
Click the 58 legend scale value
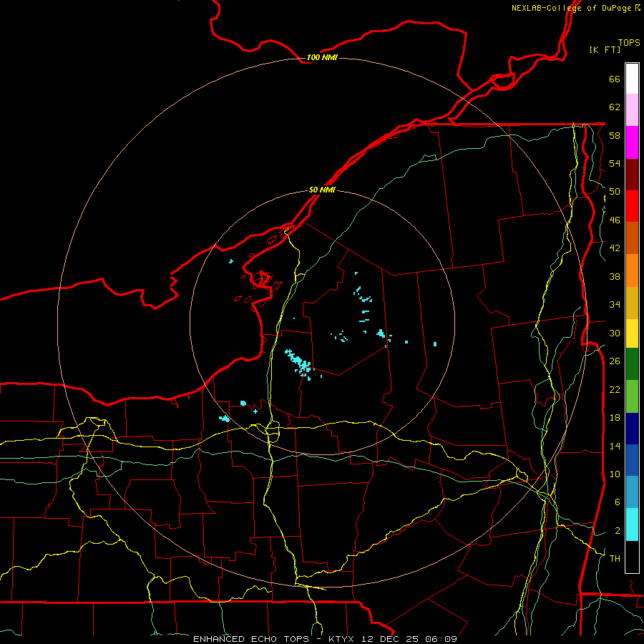pos(615,135)
